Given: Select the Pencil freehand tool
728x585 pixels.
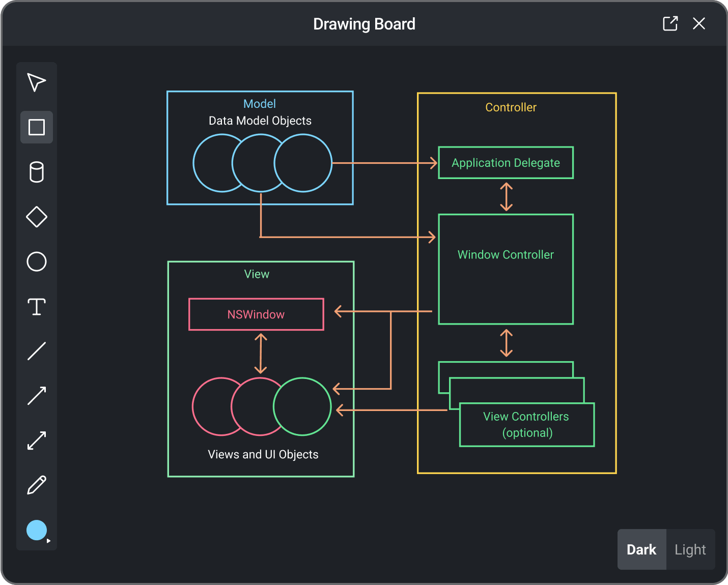Looking at the screenshot, I should 36,485.
